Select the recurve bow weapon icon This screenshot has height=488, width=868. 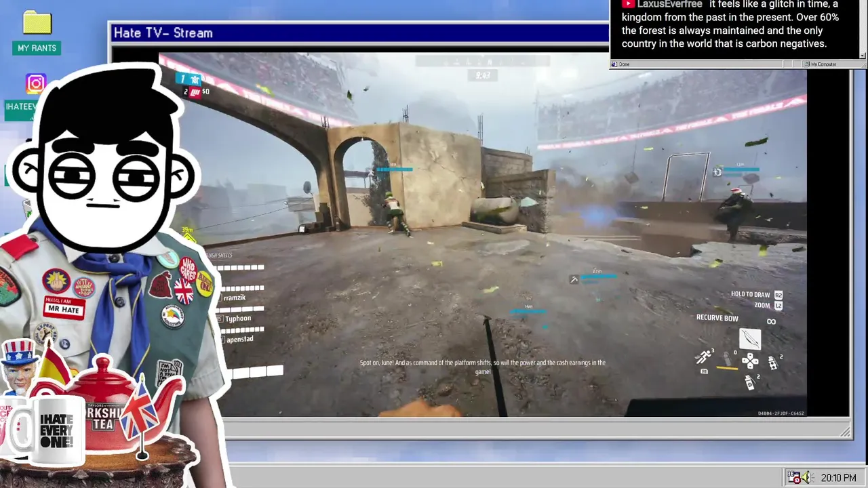(749, 338)
